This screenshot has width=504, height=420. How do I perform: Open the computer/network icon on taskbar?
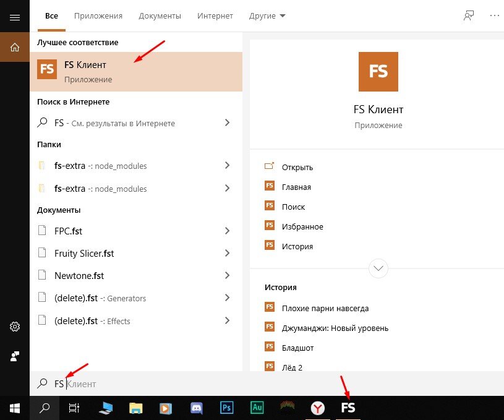click(106, 408)
